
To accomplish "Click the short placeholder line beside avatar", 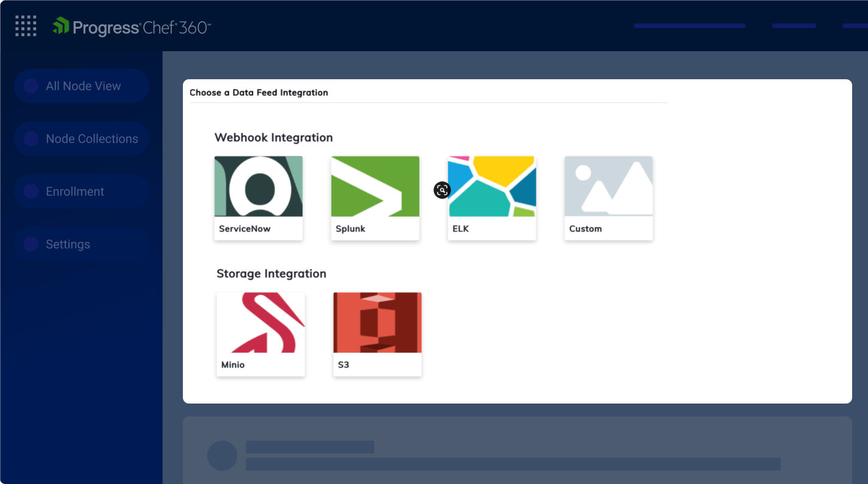I will (x=310, y=447).
